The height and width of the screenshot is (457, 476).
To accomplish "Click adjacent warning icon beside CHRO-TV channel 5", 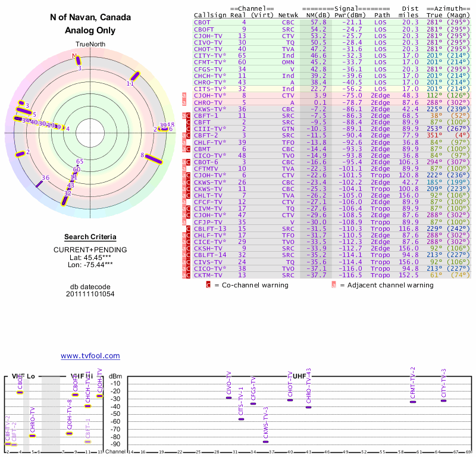I will [x=184, y=102].
